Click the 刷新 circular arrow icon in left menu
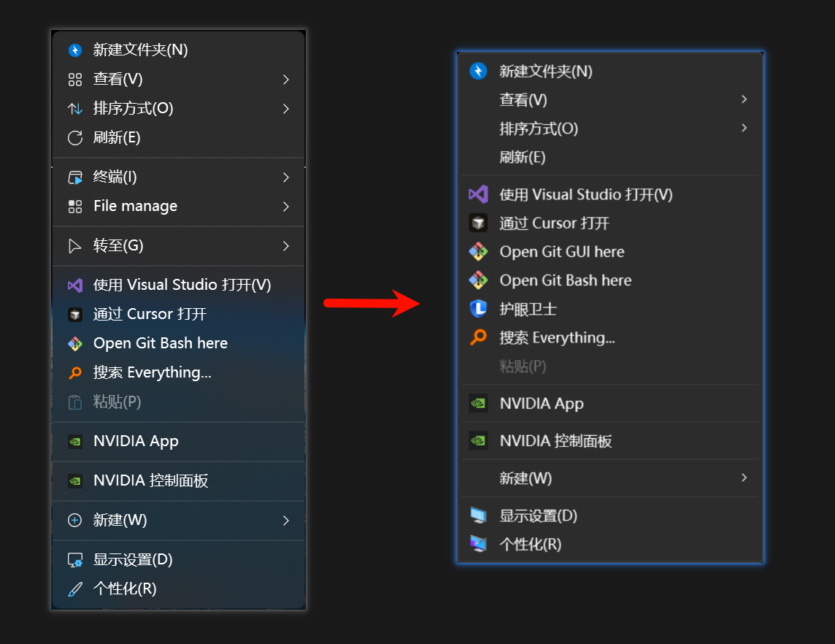Screen dimensions: 835x644 tap(75, 138)
